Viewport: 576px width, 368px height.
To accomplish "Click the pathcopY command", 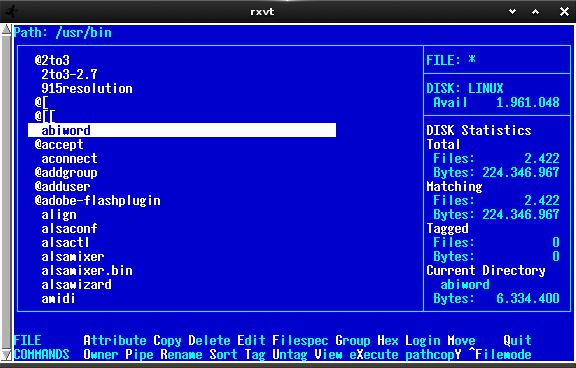I will click(x=433, y=354).
